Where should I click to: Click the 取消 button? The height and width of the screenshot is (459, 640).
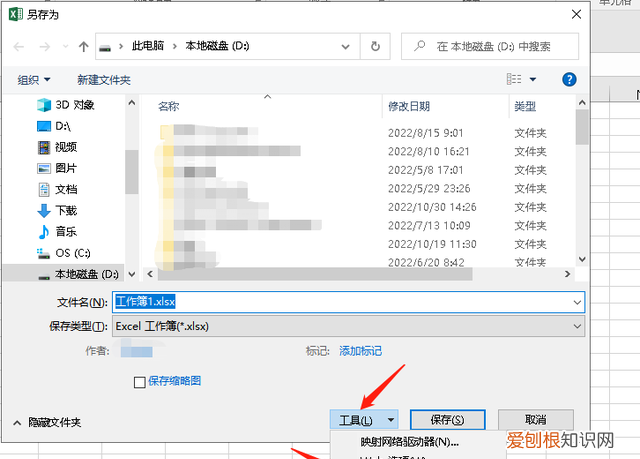click(536, 420)
